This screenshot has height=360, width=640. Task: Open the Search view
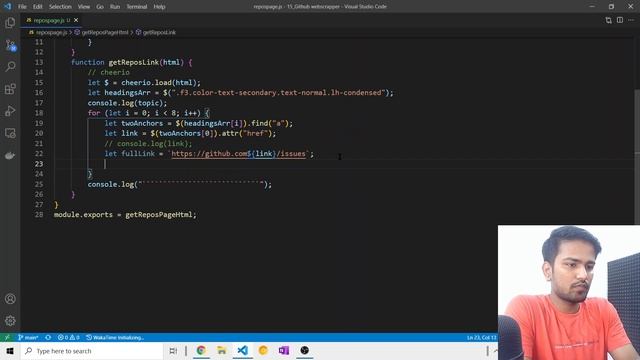10,67
